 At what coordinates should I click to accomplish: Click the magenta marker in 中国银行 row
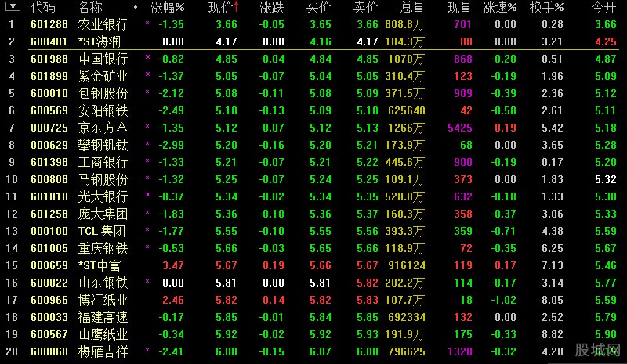(147, 57)
